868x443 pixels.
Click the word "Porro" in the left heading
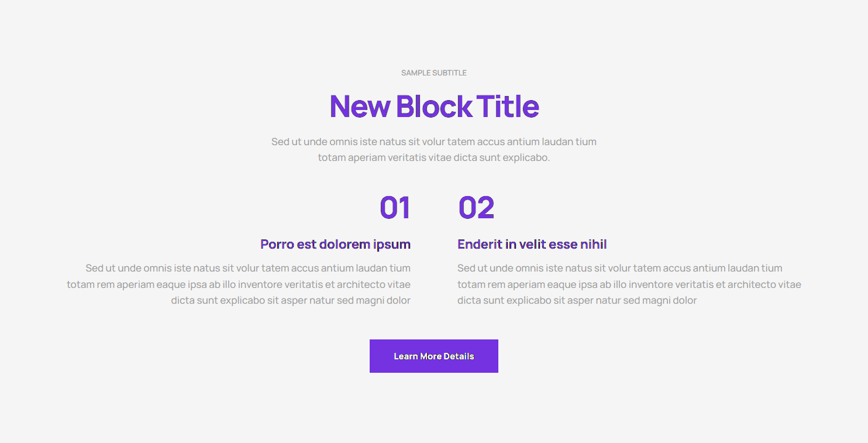[x=277, y=244]
